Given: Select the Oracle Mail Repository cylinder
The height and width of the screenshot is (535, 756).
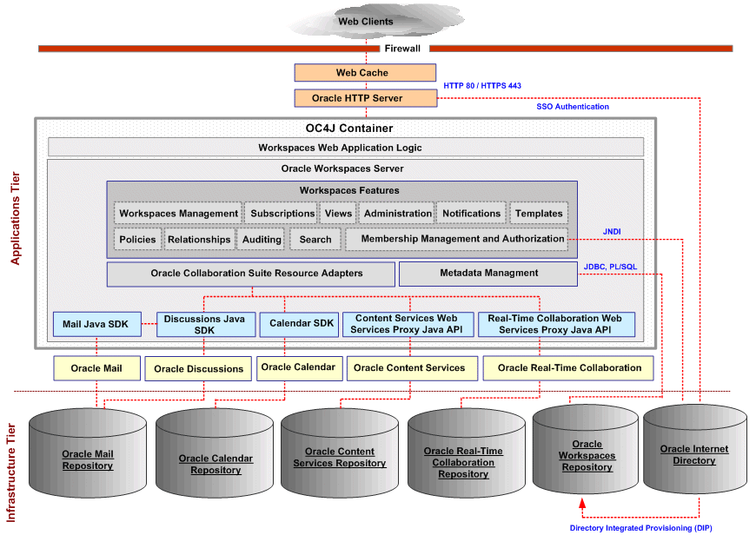Looking at the screenshot, I should [87, 456].
